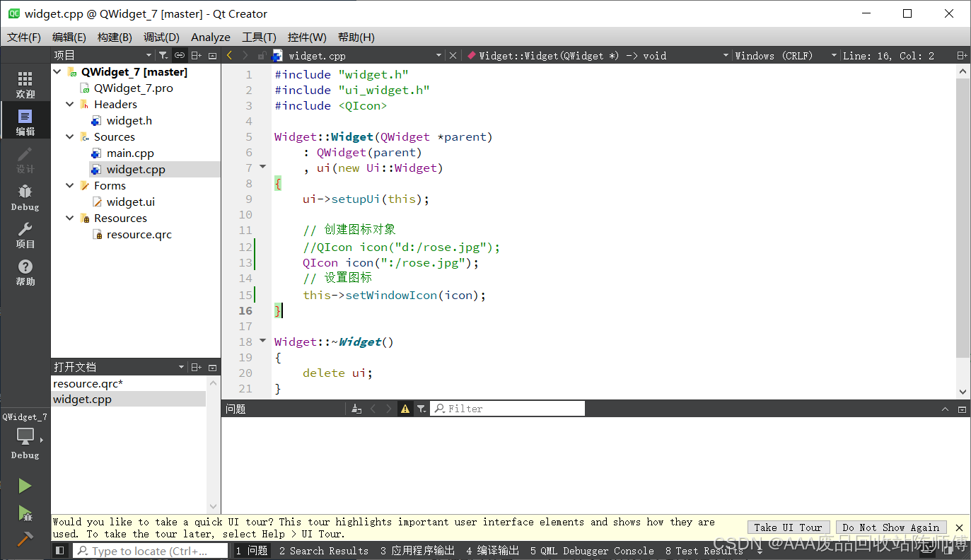Open the Design (设计) mode
Image resolution: width=971 pixels, height=560 pixels.
click(25, 160)
